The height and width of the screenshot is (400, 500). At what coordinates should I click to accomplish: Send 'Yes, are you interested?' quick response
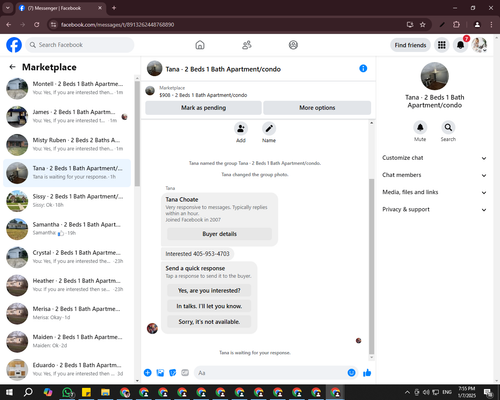pos(209,291)
